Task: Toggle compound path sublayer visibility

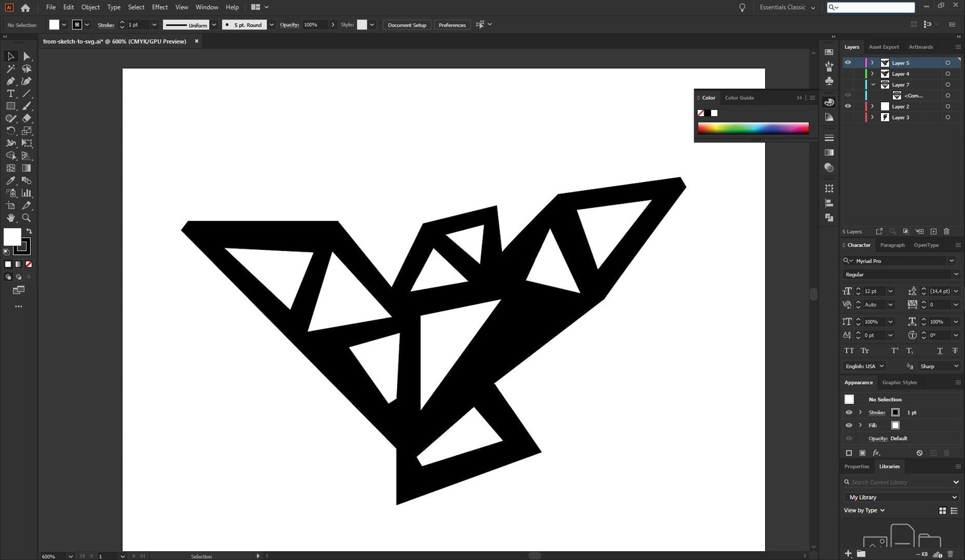Action: [848, 95]
